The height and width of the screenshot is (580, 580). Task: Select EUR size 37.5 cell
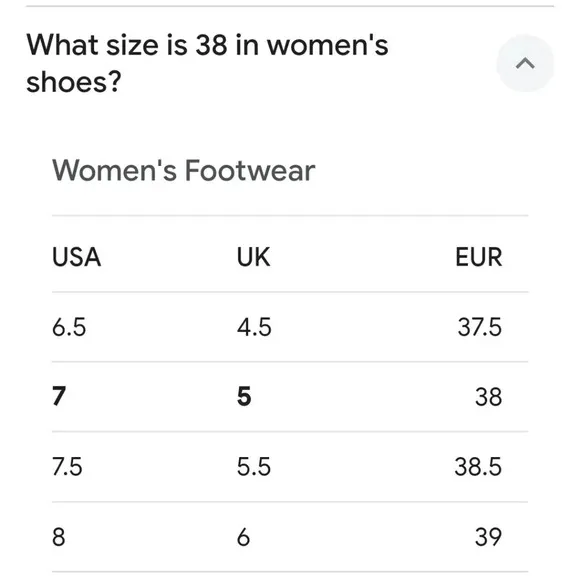tap(480, 327)
